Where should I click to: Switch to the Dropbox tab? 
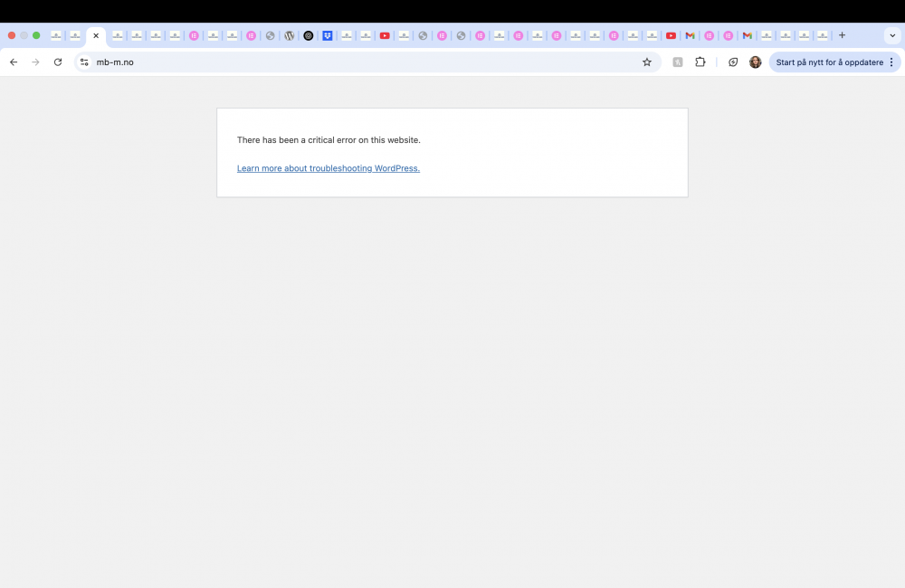pos(328,36)
